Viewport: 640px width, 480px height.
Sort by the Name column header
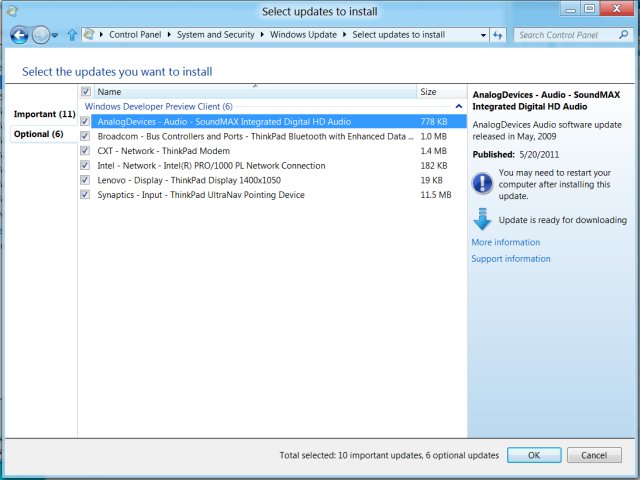pos(256,92)
